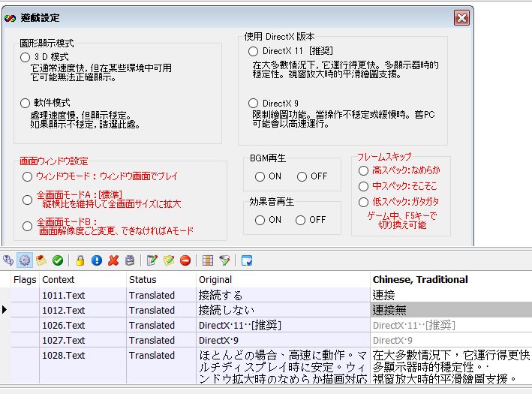Sort by the Status column header
This screenshot has height=394, width=532.
tap(161, 280)
